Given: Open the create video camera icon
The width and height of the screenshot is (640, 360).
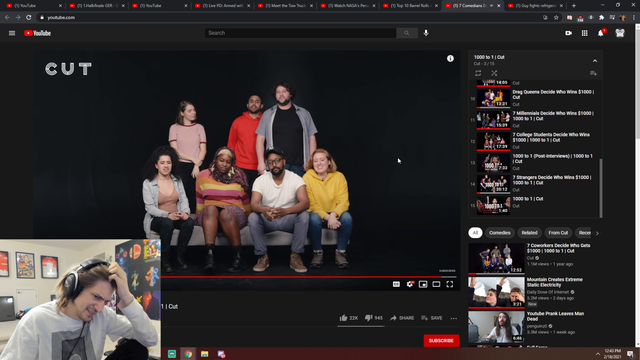Looking at the screenshot, I should [x=568, y=33].
